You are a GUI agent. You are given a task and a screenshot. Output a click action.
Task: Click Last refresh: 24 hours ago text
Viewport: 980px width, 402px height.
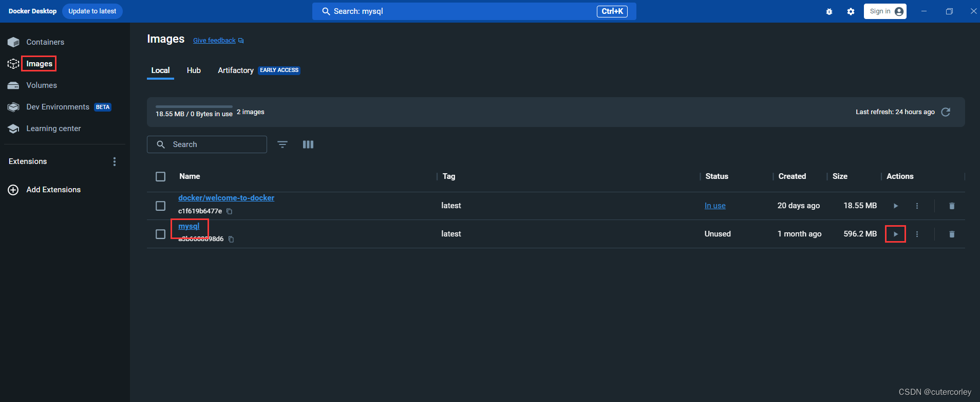895,112
